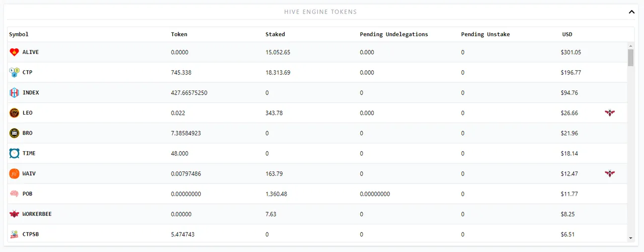This screenshot has width=644, height=252.
Task: Select the POB symbol label
Action: point(27,194)
